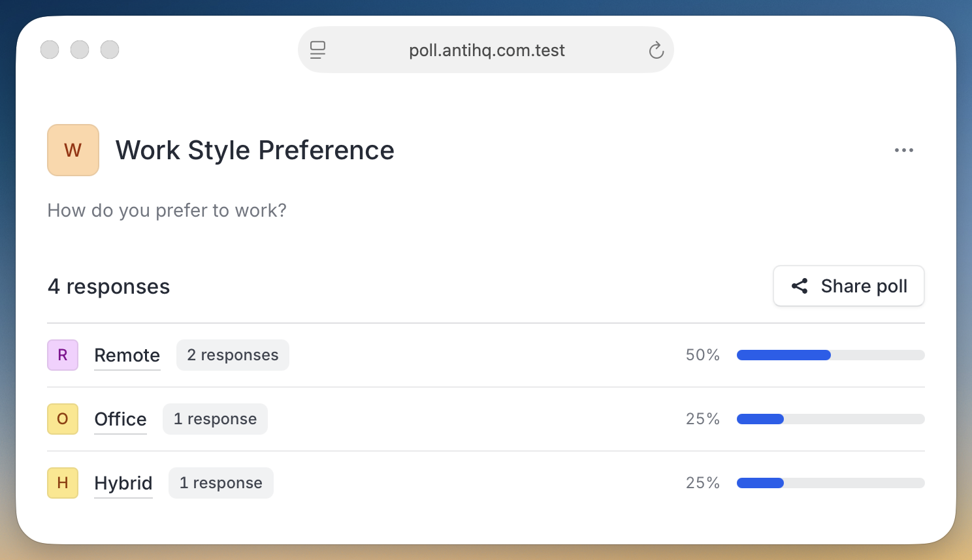Click the Work Style Preference title

click(255, 150)
